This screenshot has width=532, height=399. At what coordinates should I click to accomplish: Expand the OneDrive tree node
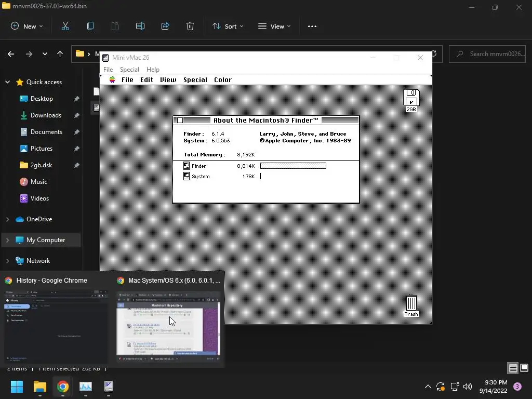point(7,219)
